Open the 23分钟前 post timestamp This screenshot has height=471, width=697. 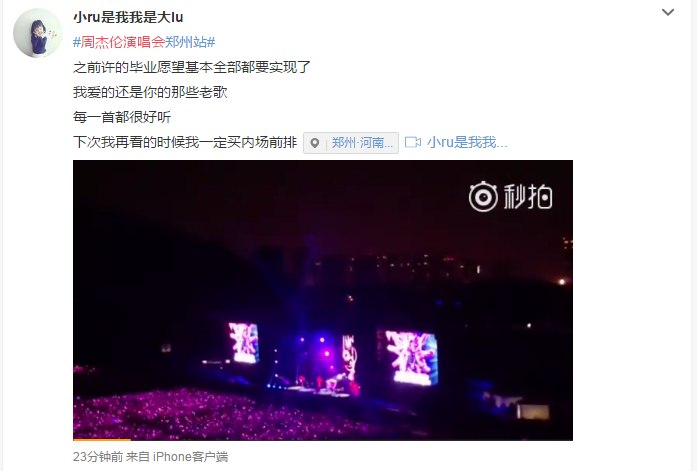(x=98, y=457)
